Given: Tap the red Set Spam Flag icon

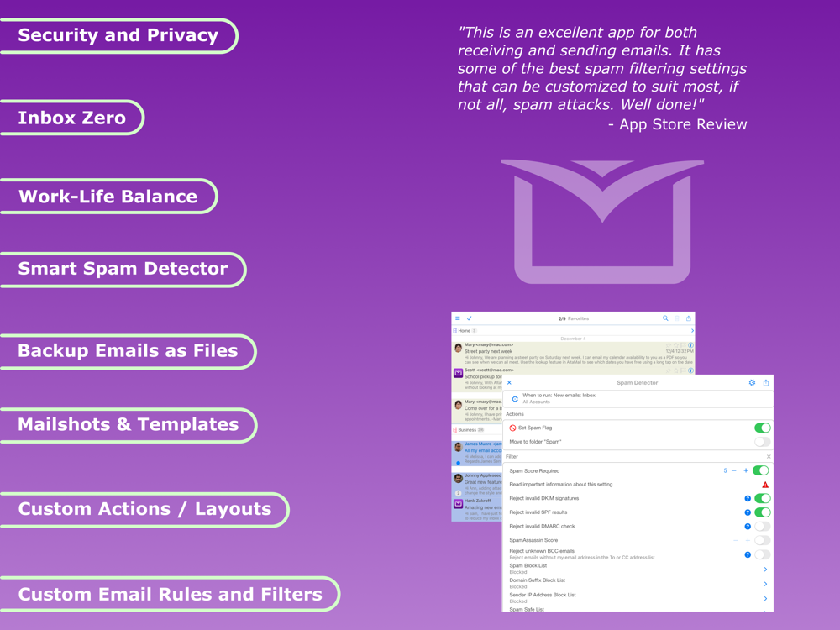Looking at the screenshot, I should (512, 428).
